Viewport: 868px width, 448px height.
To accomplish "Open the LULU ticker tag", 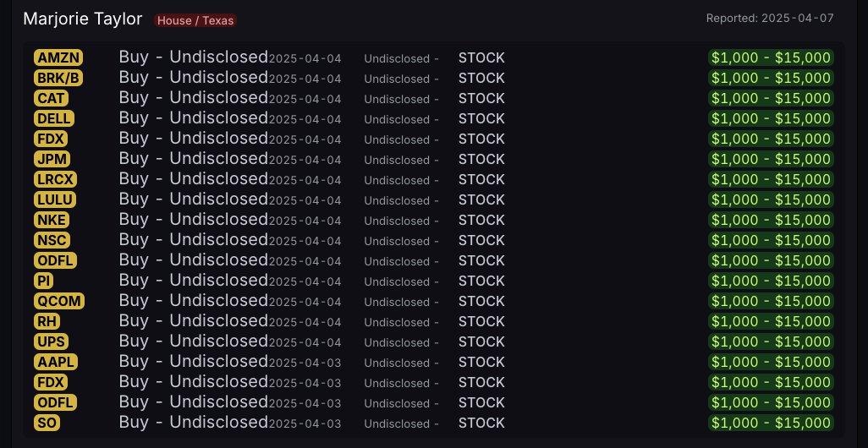I will point(55,199).
